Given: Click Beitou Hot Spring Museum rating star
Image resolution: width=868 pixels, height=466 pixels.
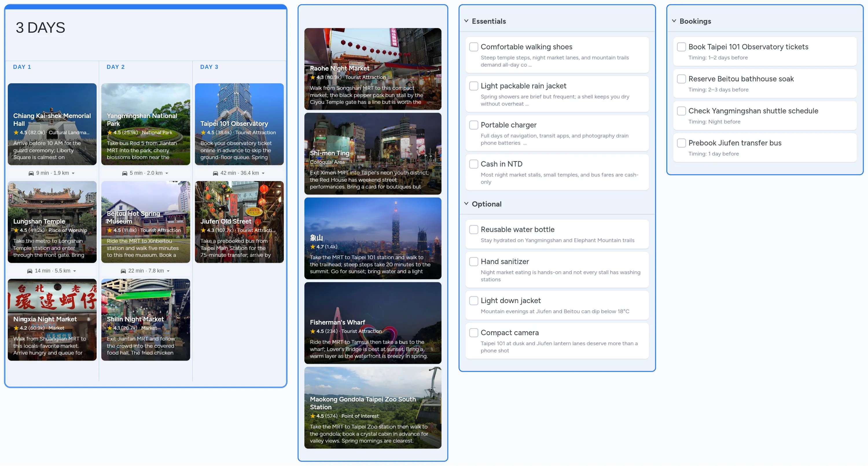Looking at the screenshot, I should point(109,230).
